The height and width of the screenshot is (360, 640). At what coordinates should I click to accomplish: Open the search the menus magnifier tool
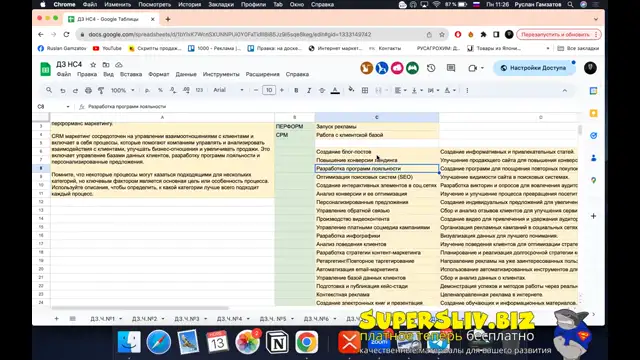(49, 90)
